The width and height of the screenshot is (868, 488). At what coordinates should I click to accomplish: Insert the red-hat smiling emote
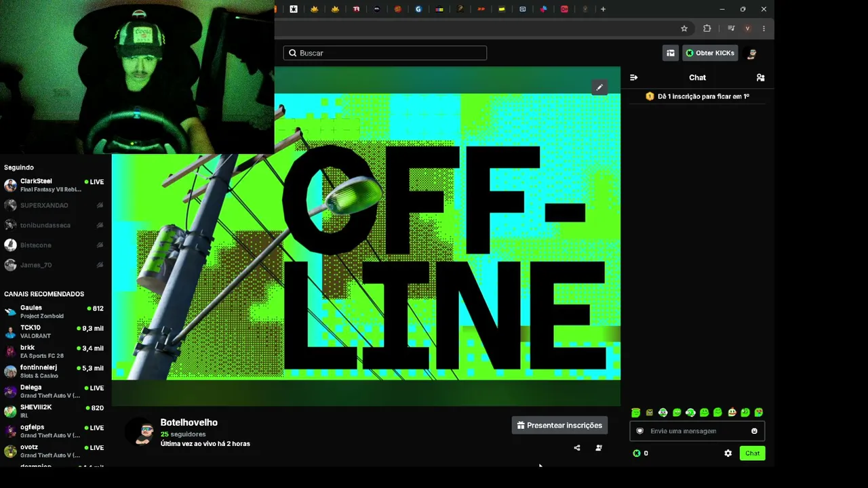[732, 412]
